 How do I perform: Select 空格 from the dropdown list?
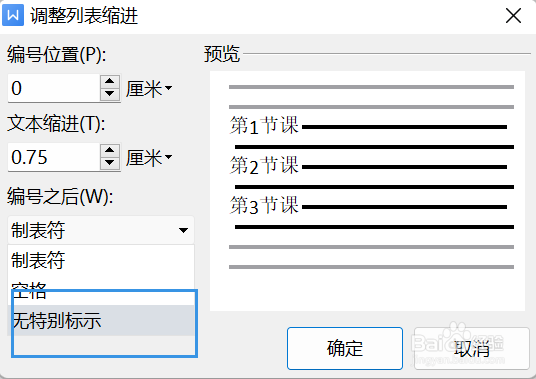(x=101, y=290)
